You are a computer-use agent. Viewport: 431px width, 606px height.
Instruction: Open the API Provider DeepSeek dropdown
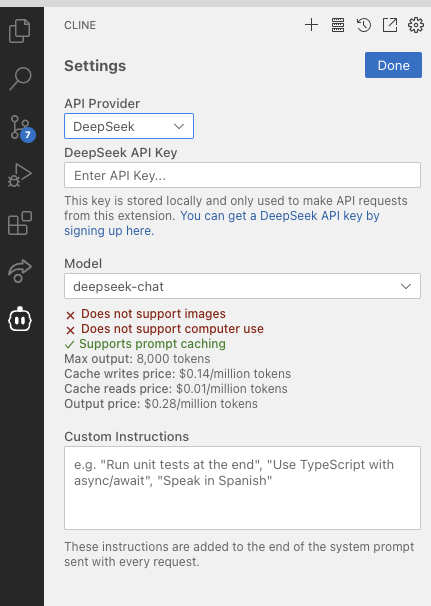(129, 126)
